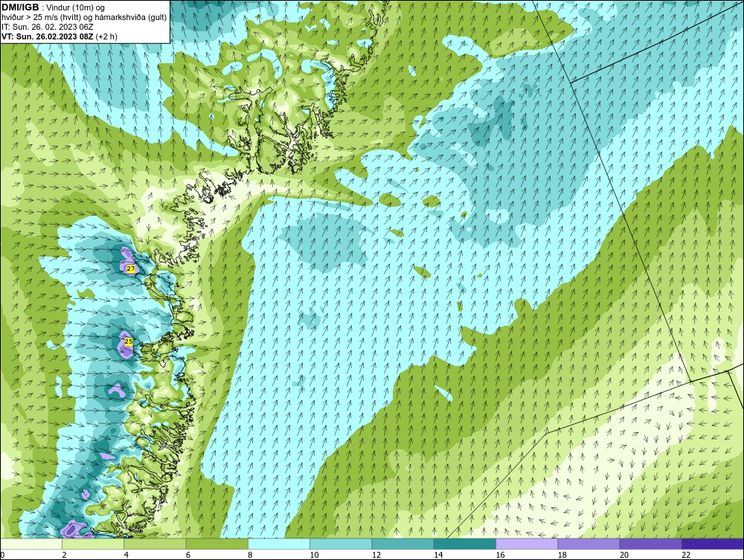
Task: Select the 6–8 m/s legend color
Action: [x=217, y=544]
